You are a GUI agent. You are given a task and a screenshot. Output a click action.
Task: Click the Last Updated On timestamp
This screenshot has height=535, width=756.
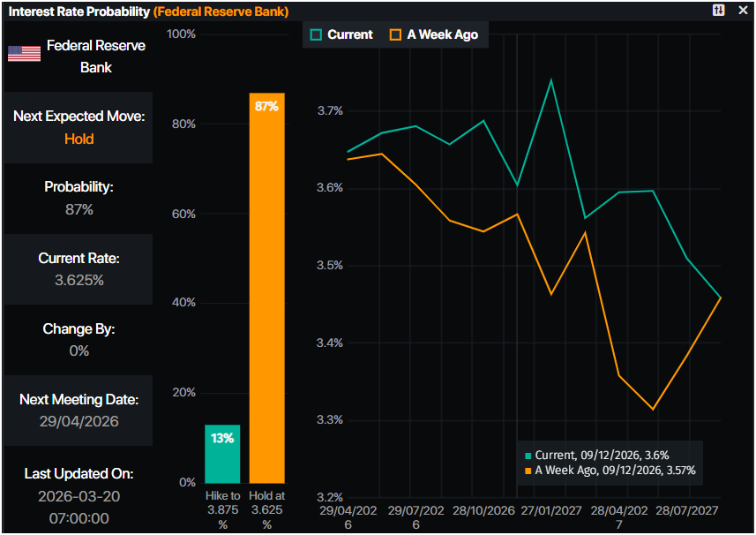click(79, 508)
